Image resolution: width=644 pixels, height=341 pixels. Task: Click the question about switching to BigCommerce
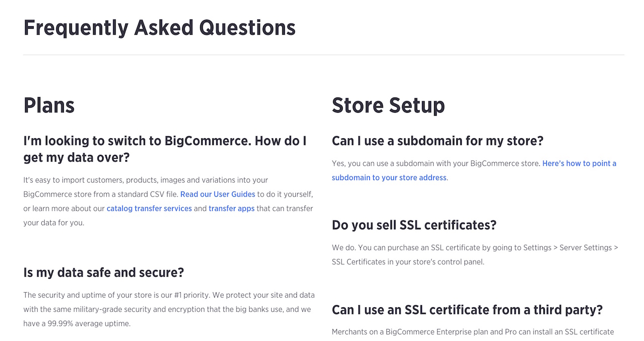coord(165,149)
